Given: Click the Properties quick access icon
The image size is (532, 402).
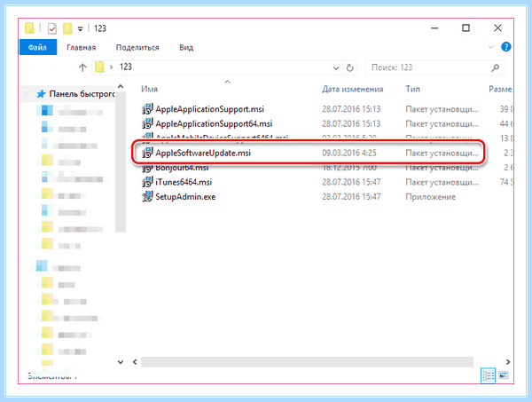Looking at the screenshot, I should coord(52,28).
